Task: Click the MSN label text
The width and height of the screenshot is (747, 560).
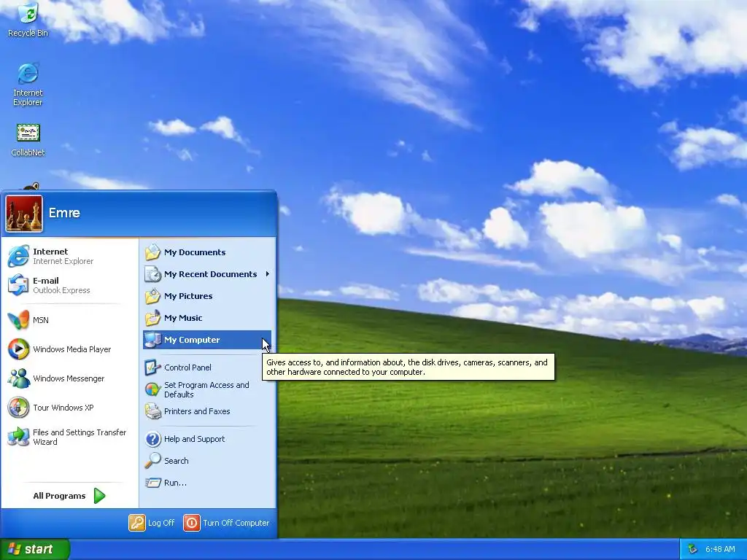Action: click(x=41, y=320)
